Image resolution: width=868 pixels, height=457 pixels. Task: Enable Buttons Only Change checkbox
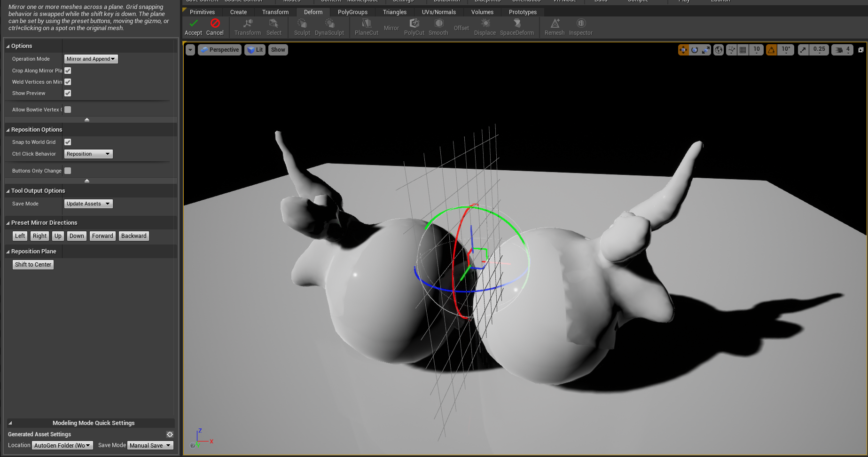coord(68,171)
